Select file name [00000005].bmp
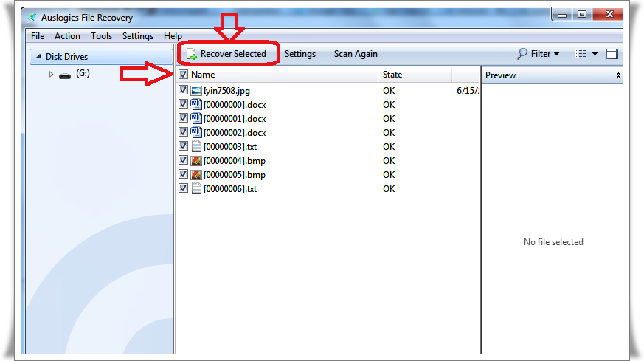 235,175
